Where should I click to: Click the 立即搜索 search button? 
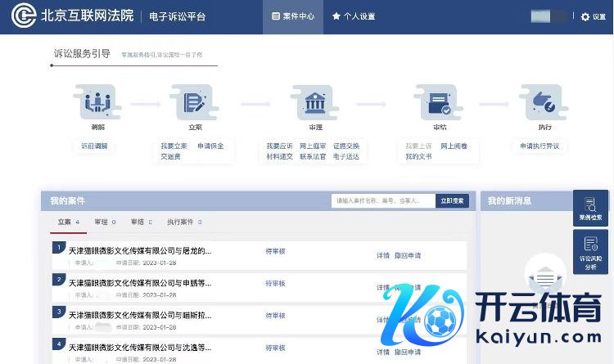451,200
